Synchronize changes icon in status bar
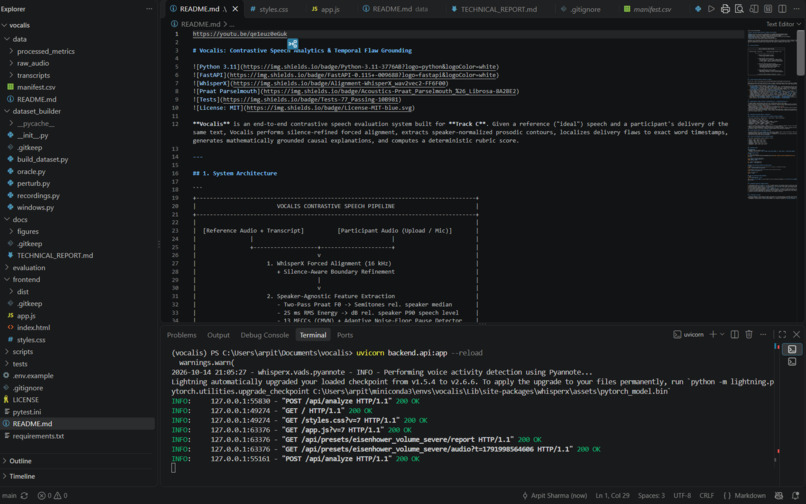Viewport: 806px width, 504px height. tap(24, 496)
